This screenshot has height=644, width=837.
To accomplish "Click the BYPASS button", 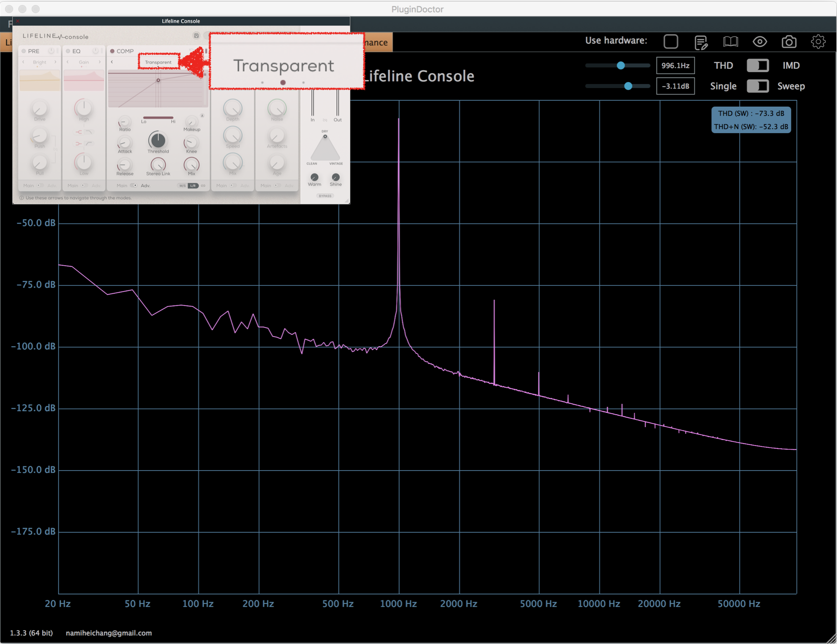I will pyautogui.click(x=325, y=196).
